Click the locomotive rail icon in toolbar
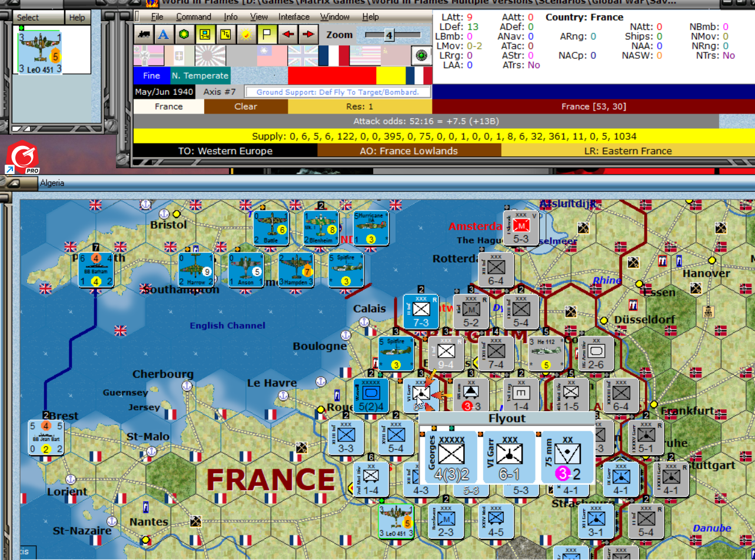Image resolution: width=755 pixels, height=560 pixels. pyautogui.click(x=143, y=34)
